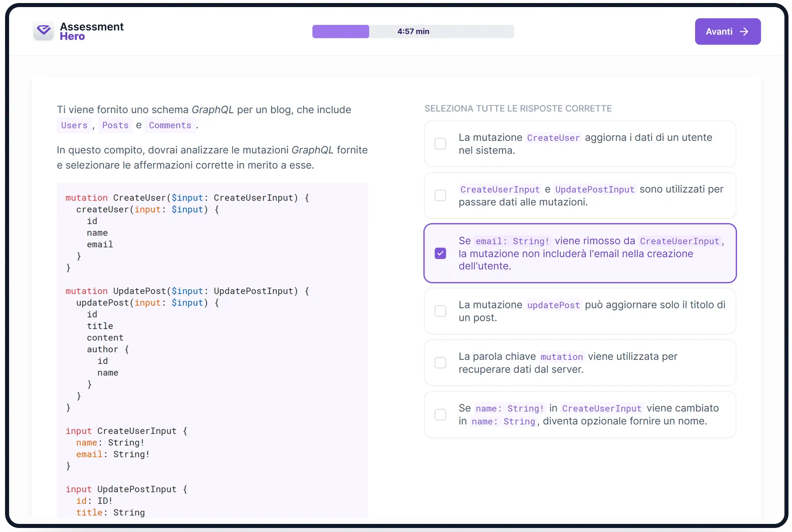Click the 'updatePost(input: $input)' code line
This screenshot has height=532, width=792.
tap(147, 303)
